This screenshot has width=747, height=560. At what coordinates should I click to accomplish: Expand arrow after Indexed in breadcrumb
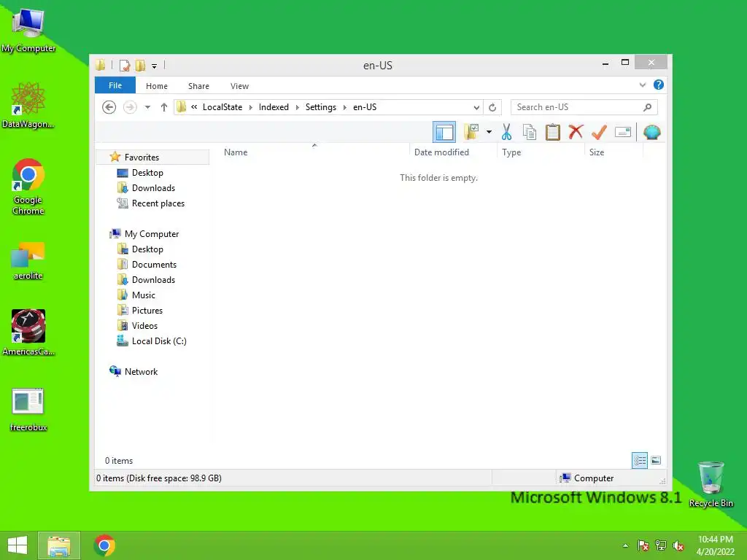click(x=298, y=107)
